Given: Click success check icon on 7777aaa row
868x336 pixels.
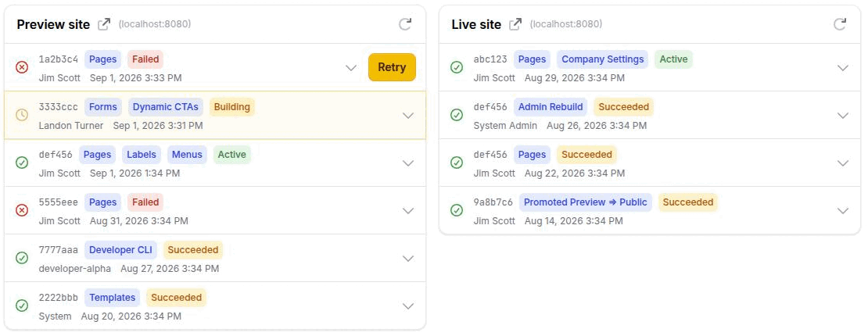Looking at the screenshot, I should click(x=22, y=258).
